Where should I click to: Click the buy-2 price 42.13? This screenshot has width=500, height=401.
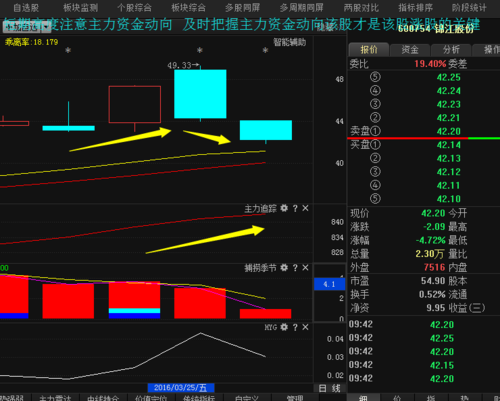(448, 158)
